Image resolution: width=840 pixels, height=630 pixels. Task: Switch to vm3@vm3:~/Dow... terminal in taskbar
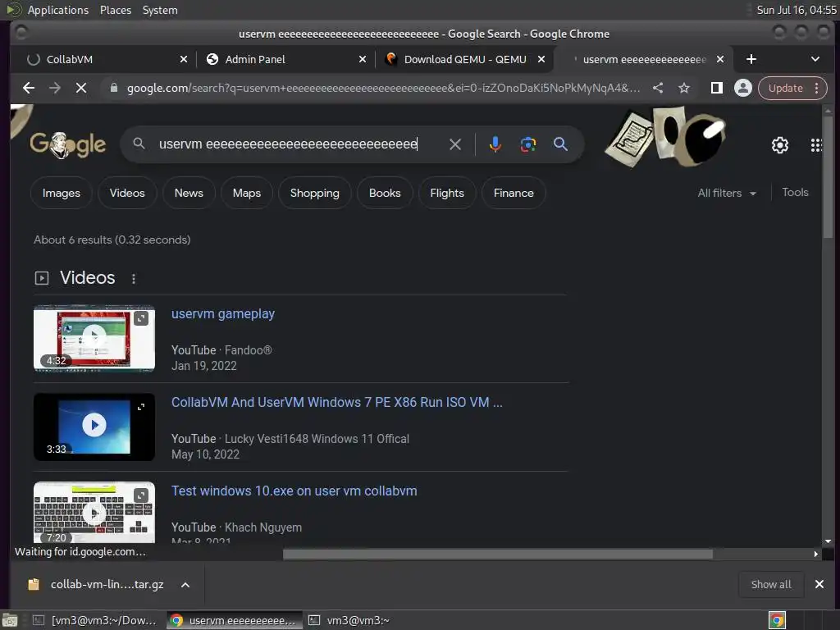click(x=95, y=620)
